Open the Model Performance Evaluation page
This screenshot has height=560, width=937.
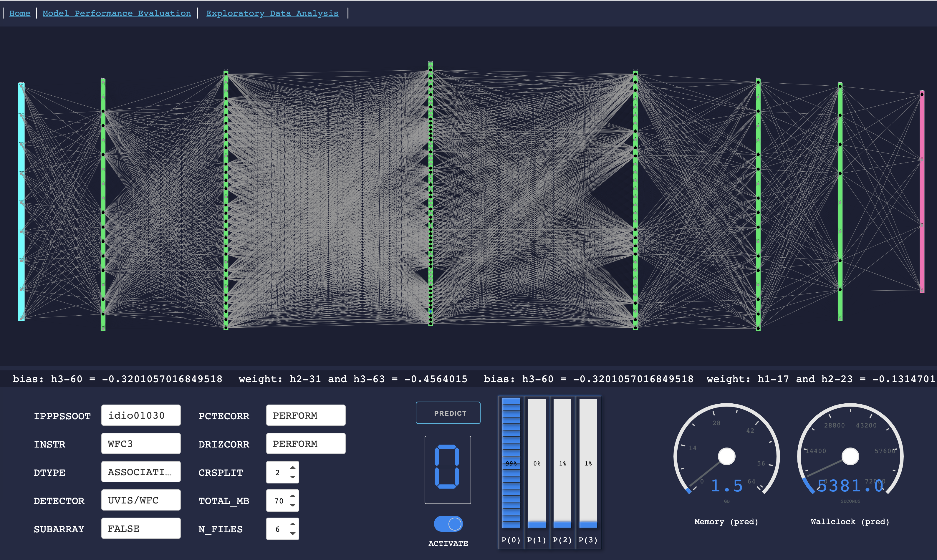pos(117,13)
